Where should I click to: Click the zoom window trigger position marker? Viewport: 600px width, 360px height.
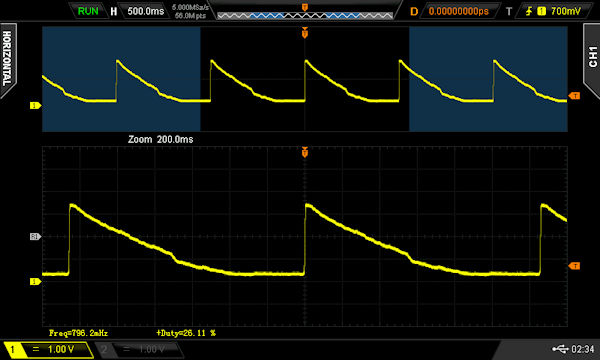(305, 152)
